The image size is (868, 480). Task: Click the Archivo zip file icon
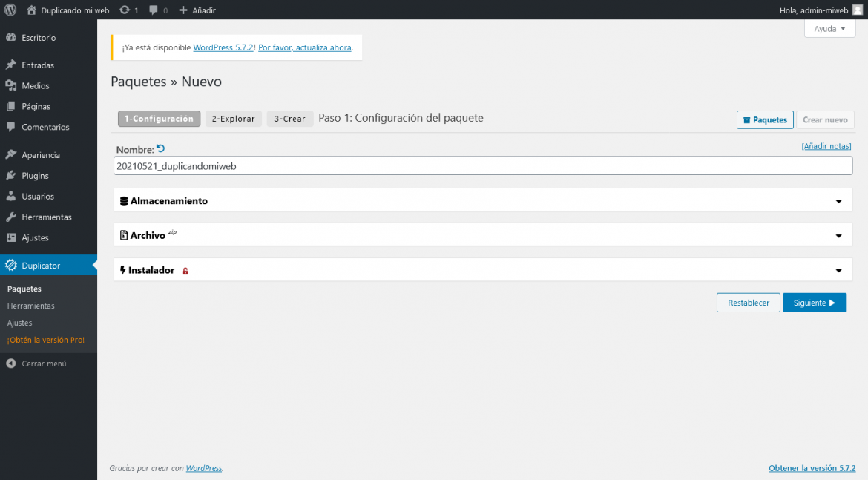pyautogui.click(x=124, y=234)
